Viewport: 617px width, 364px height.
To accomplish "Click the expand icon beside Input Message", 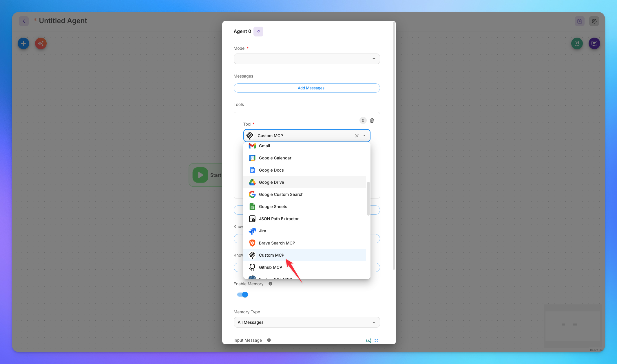I will 376,341.
